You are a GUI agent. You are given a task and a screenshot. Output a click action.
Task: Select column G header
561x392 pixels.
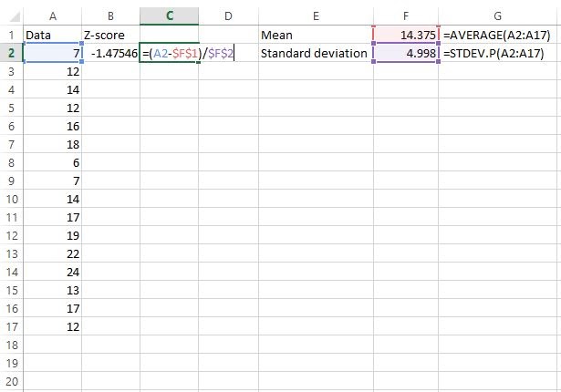(498, 16)
